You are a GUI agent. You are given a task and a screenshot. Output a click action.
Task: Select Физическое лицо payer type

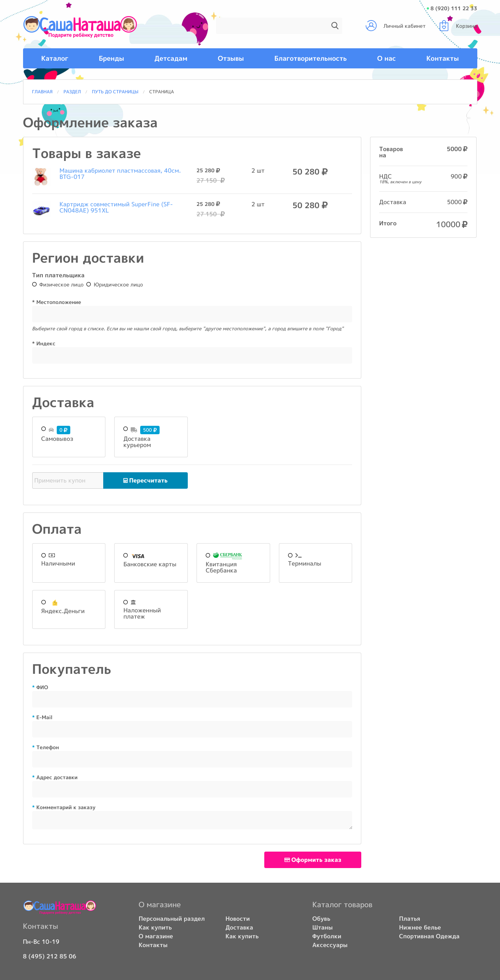click(x=35, y=284)
